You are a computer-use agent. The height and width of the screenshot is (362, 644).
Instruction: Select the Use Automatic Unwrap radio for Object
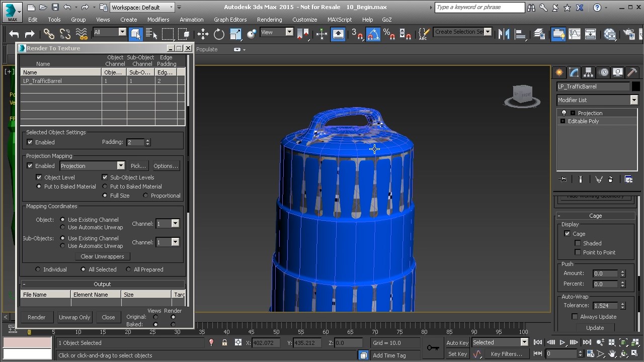[x=63, y=227]
